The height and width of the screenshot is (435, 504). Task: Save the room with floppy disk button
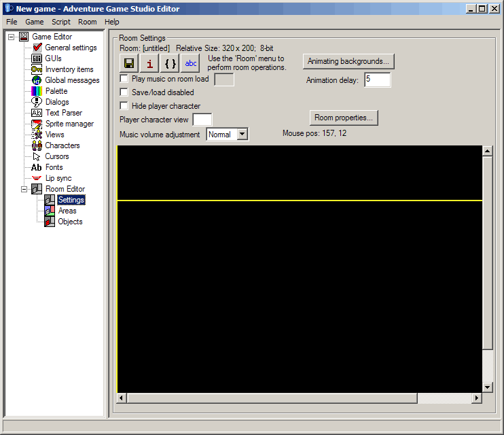129,63
